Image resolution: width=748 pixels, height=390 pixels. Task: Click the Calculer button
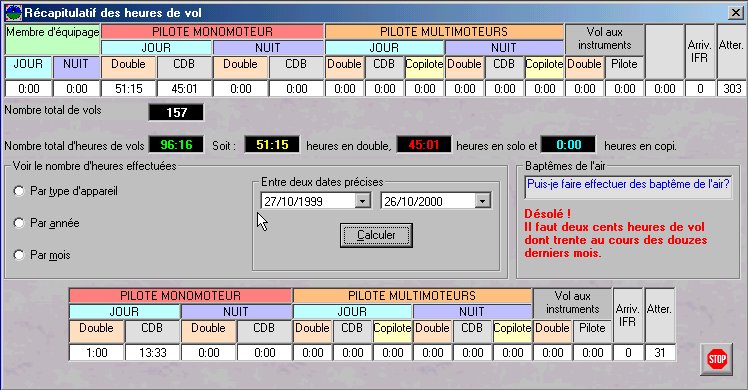(376, 235)
